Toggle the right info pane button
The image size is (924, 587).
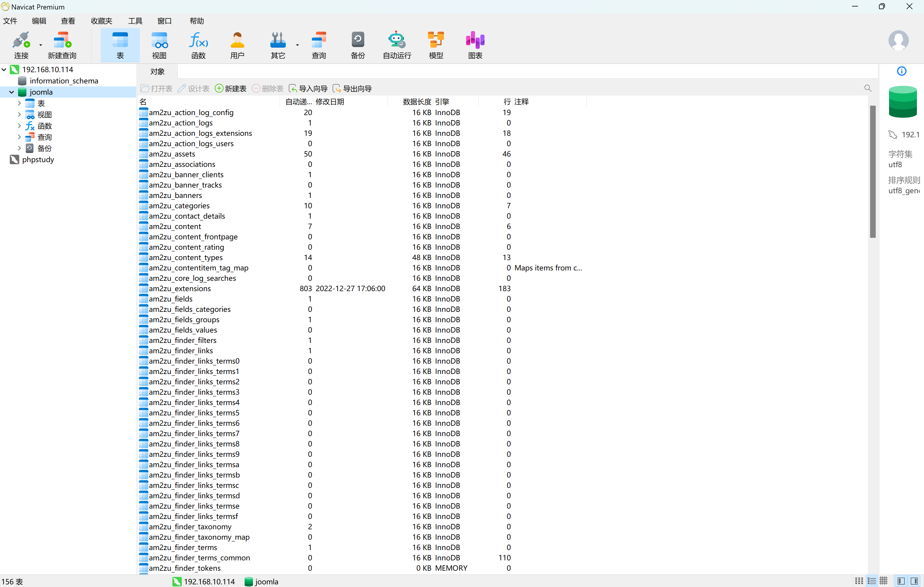914,581
